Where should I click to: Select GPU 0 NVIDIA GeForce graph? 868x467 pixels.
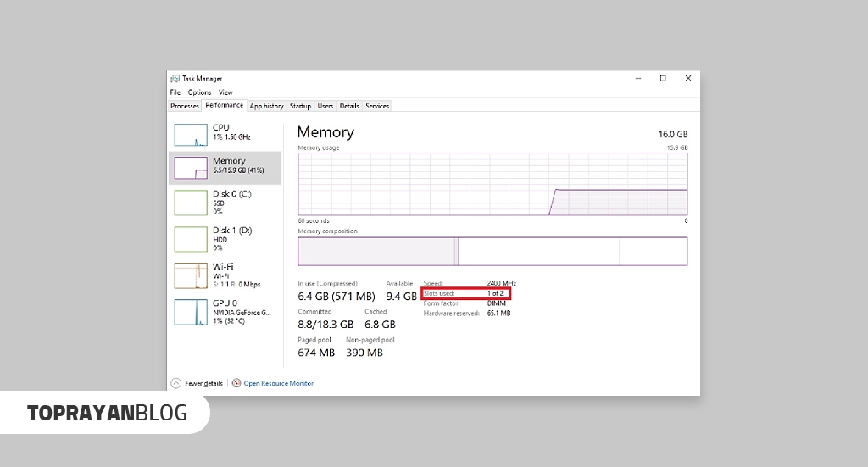[191, 312]
